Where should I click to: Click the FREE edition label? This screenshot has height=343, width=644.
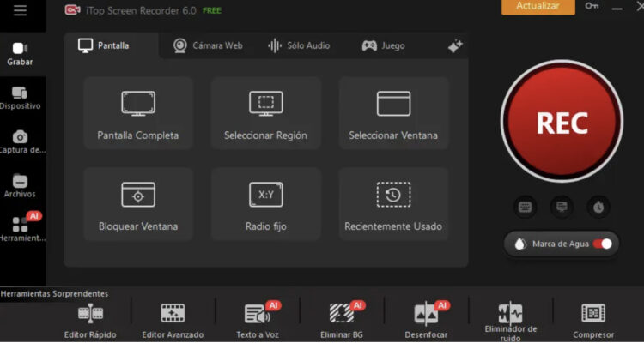point(212,10)
